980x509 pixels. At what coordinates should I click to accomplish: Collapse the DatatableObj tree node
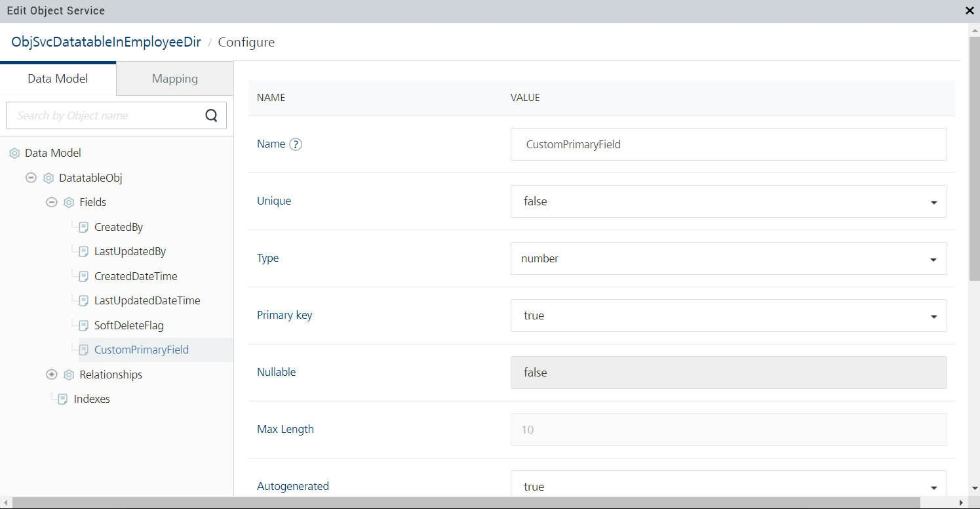pos(31,178)
